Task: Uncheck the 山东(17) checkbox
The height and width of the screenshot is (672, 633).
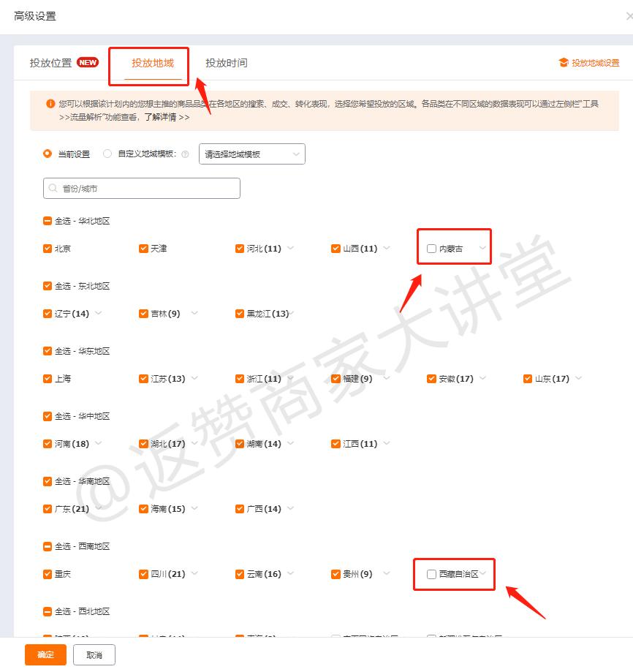Action: tap(527, 379)
